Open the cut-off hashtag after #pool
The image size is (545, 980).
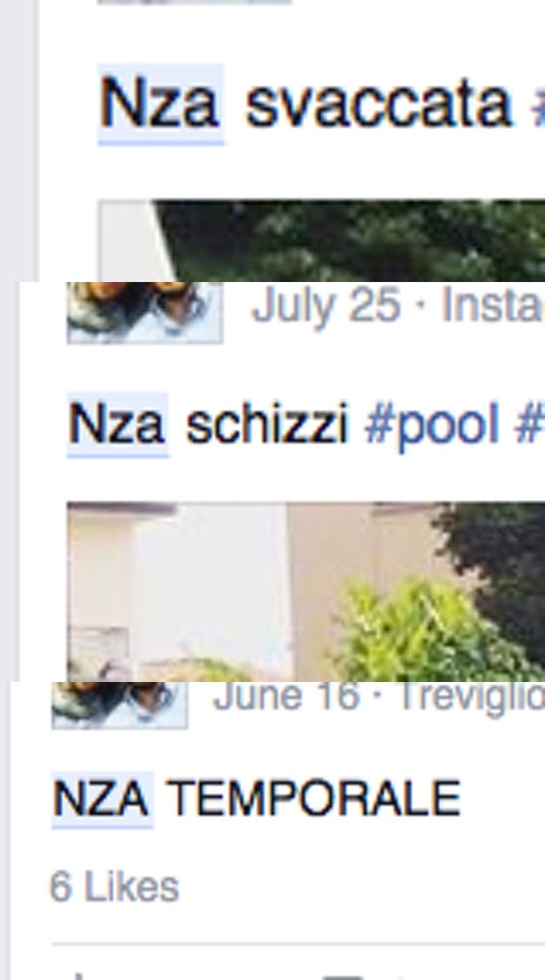tap(529, 425)
